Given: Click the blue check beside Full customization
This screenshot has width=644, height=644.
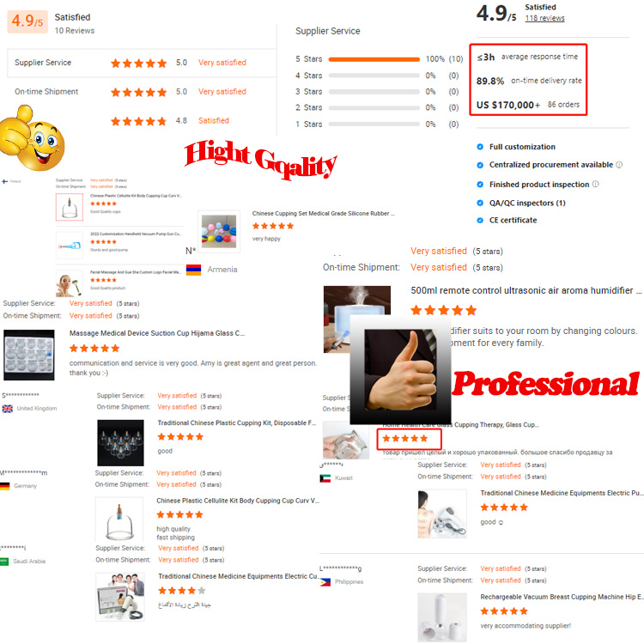Looking at the screenshot, I should click(x=480, y=147).
